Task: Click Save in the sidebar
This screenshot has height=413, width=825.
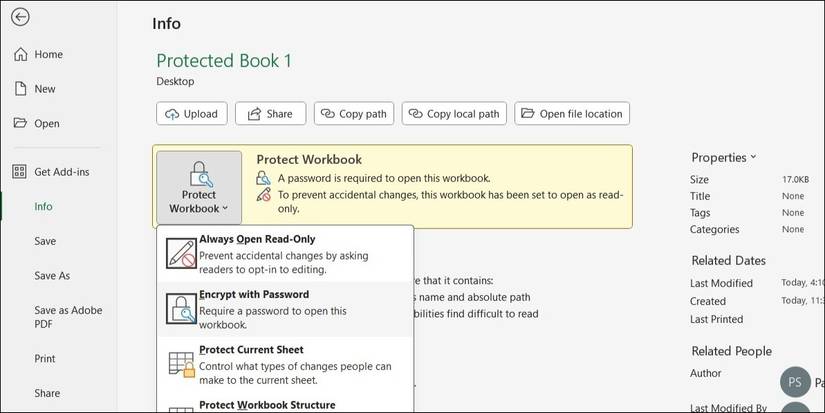Action: [x=45, y=241]
